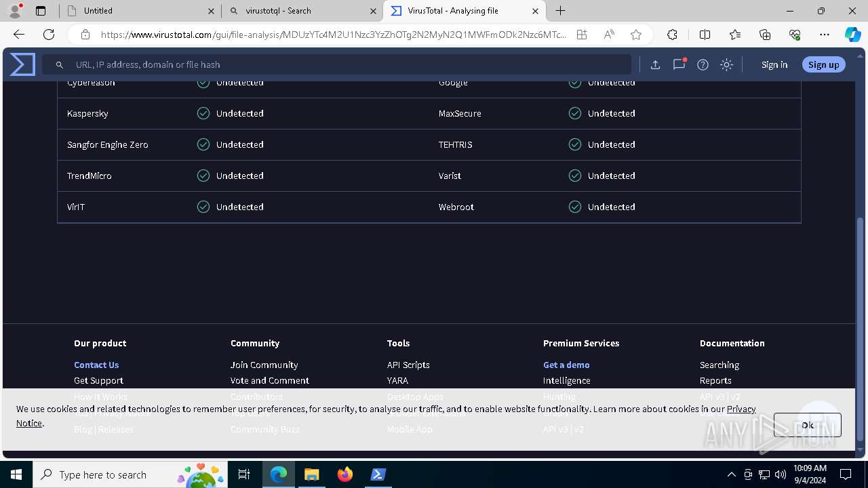Click the browser address bar URL
This screenshot has height=488, width=868.
(x=333, y=35)
